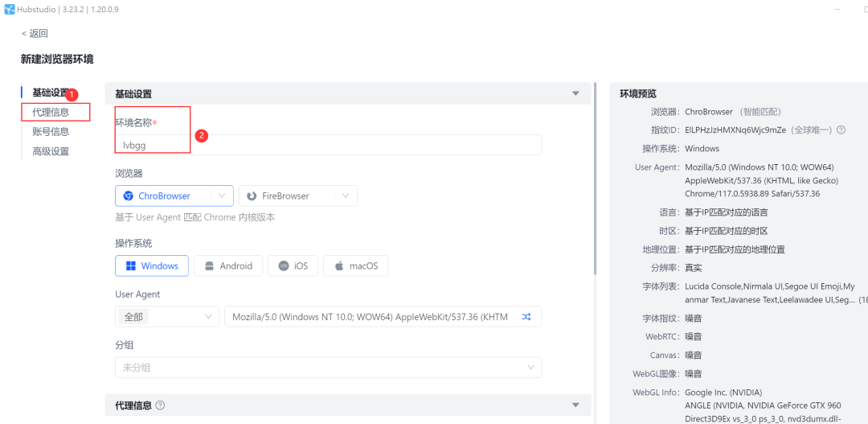This screenshot has height=424, width=868.
Task: Click the preview User Agent Mozilla/5.0 text
Action: point(762,181)
